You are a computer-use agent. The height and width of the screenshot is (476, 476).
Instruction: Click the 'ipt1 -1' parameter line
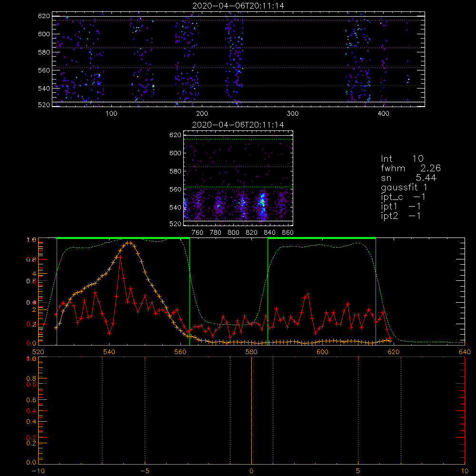[401, 207]
